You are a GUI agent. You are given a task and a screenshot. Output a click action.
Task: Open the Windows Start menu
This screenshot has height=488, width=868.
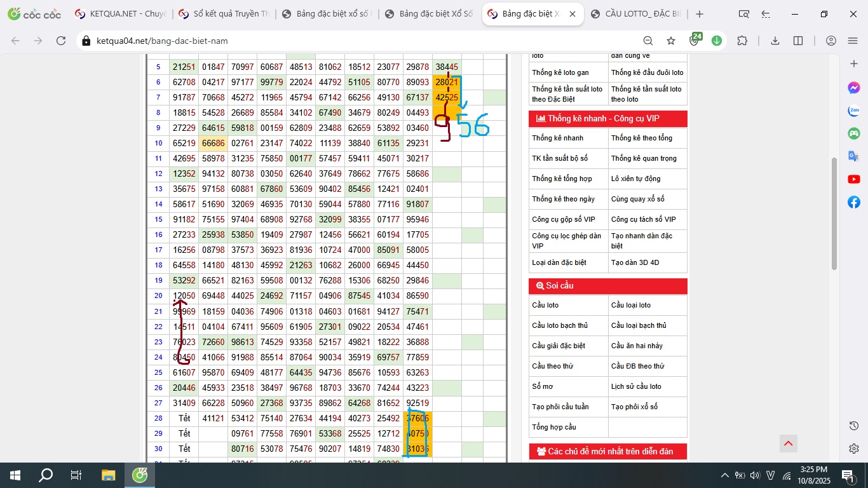[x=15, y=475]
